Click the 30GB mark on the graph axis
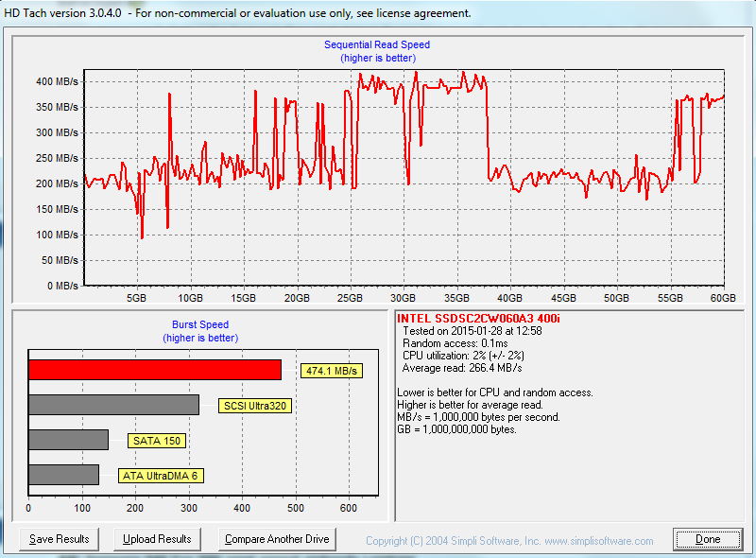Image resolution: width=756 pixels, height=558 pixels. click(404, 298)
